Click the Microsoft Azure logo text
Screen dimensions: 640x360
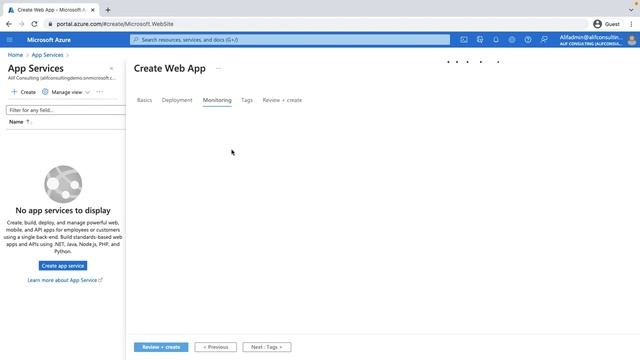[49, 40]
